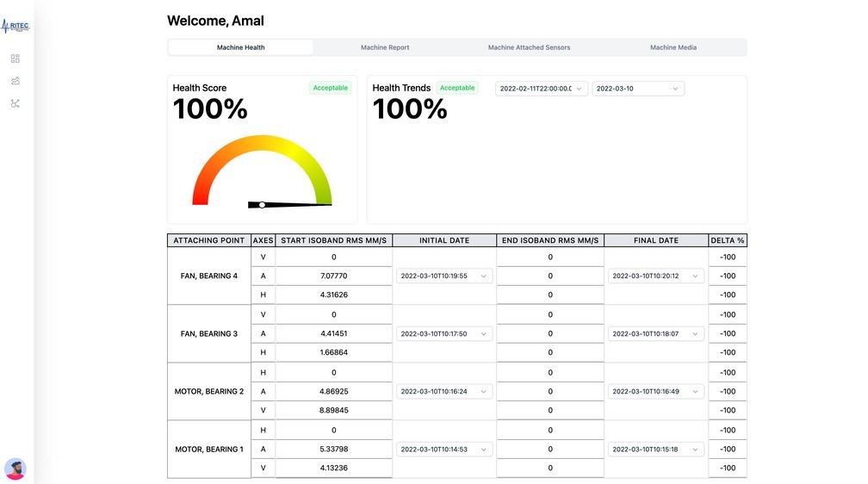Open Fan Bearing 4 initial date dropdown
Screen dimensions: 868x484
tap(443, 276)
